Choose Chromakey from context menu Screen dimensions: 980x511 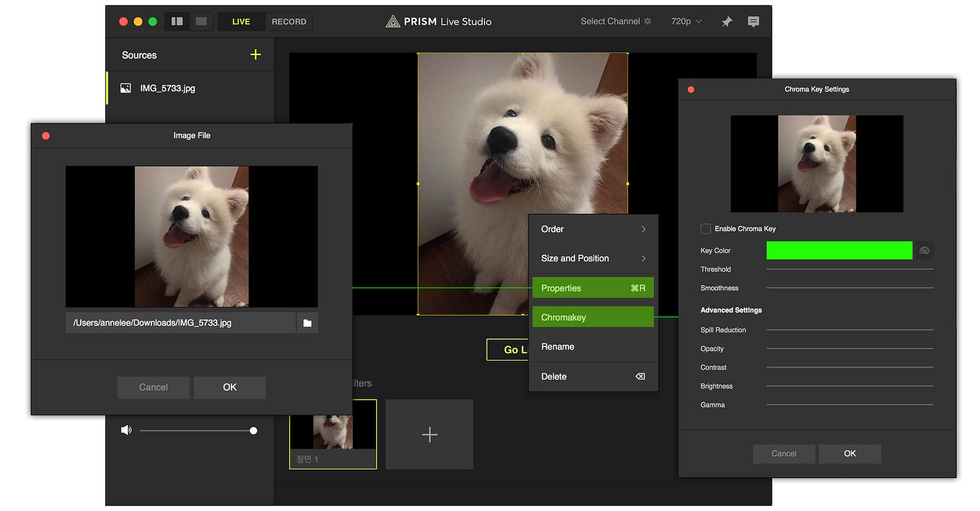(x=592, y=317)
